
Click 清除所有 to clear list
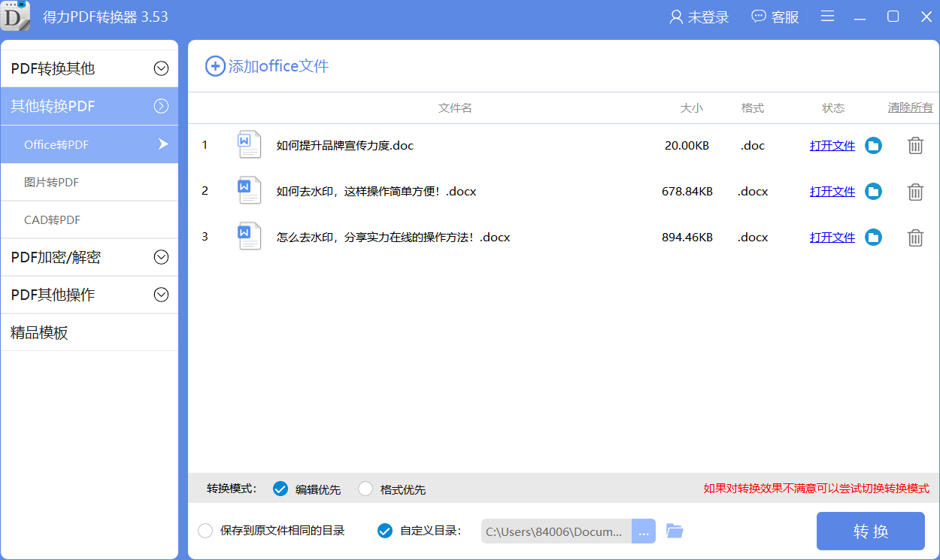pos(911,108)
